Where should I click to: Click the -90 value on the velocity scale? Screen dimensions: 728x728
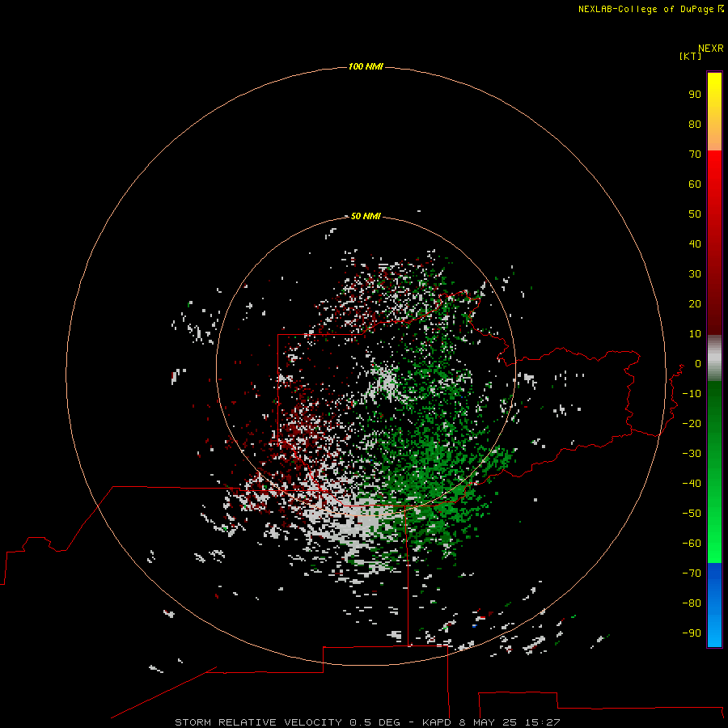tap(692, 633)
